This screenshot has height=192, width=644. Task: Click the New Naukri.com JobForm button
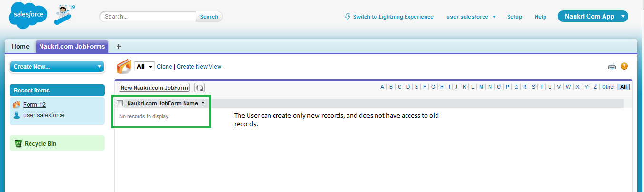pyautogui.click(x=154, y=88)
